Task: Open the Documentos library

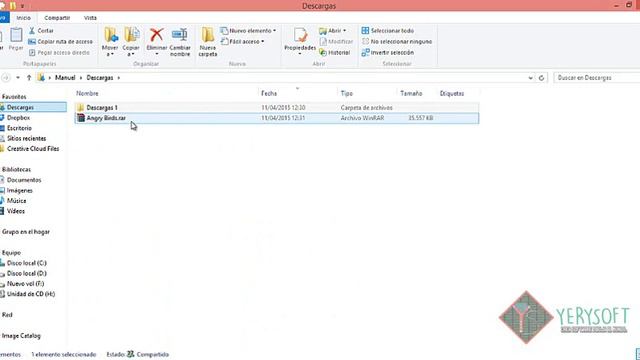Action: 24,180
